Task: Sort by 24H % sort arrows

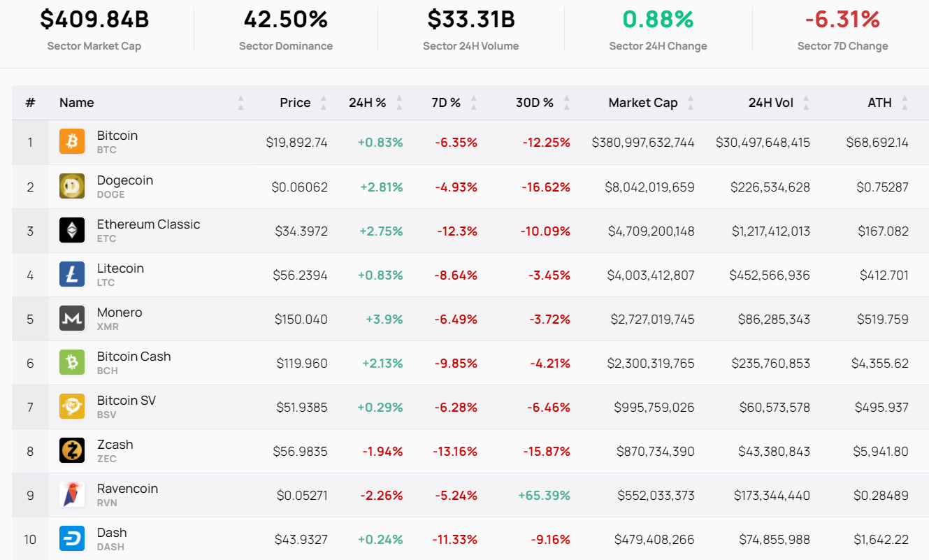Action: coord(399,103)
